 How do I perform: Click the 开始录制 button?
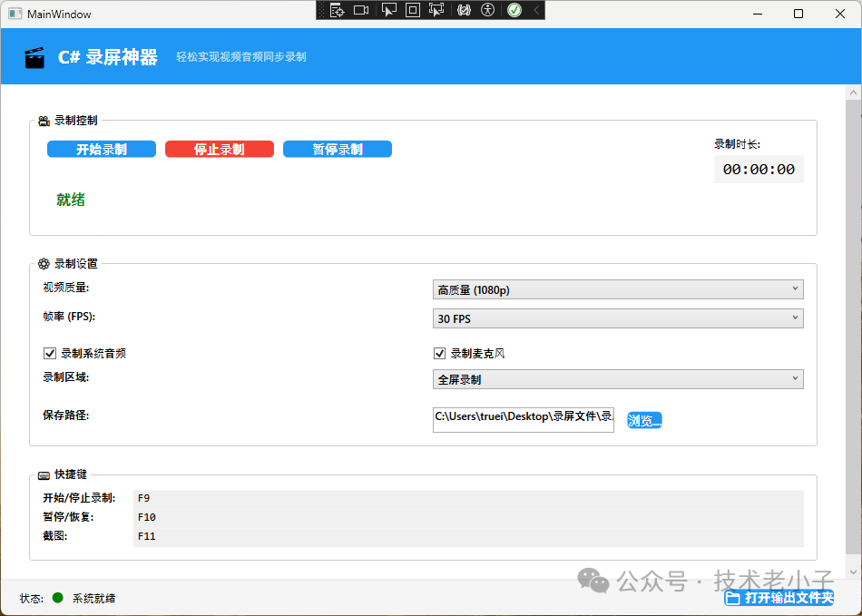(102, 150)
